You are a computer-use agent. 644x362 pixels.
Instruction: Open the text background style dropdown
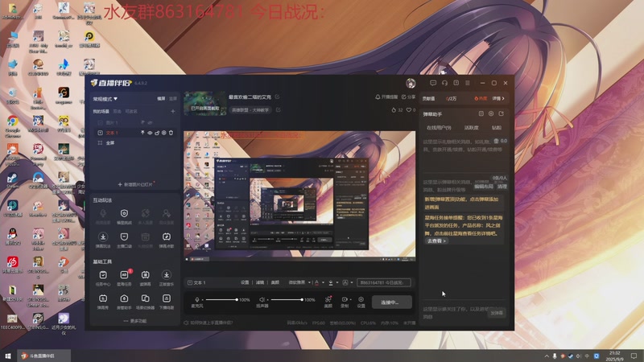tap(352, 282)
